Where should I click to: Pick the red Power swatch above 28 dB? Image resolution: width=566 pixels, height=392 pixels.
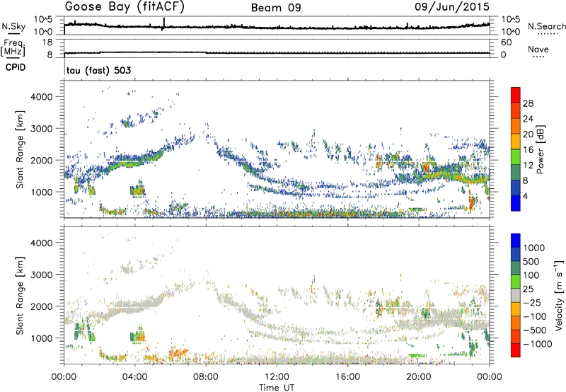coord(516,95)
